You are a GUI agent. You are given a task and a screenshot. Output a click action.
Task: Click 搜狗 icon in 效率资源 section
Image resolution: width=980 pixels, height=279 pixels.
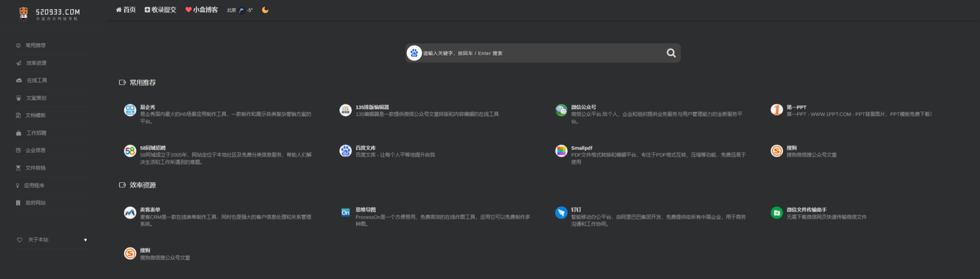coord(130,253)
